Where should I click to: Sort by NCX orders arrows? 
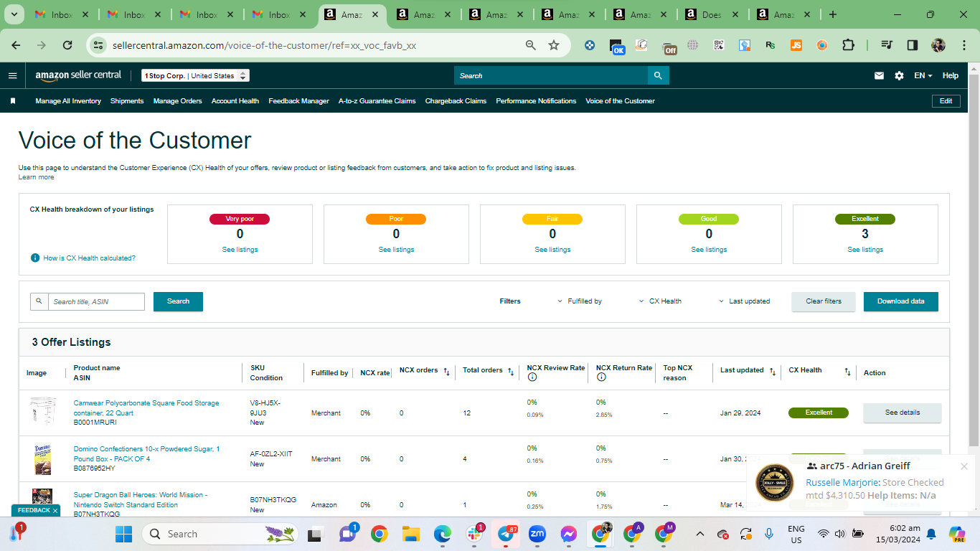coord(446,372)
